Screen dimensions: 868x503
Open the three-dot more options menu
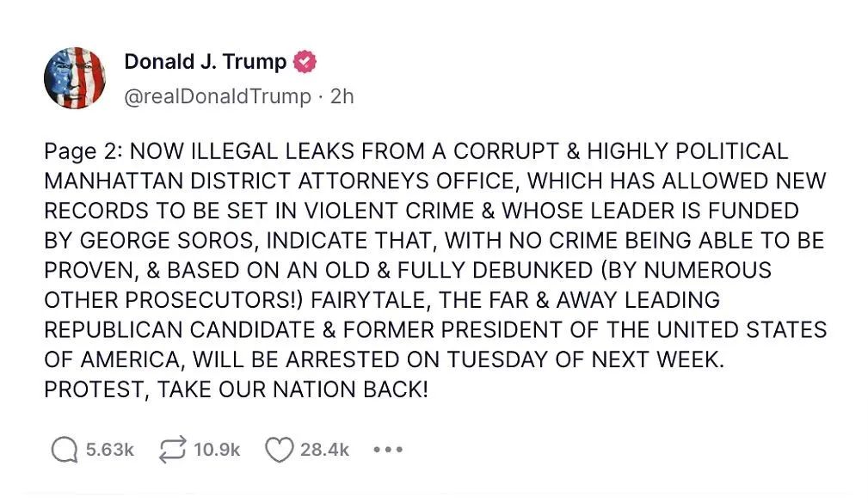click(388, 450)
